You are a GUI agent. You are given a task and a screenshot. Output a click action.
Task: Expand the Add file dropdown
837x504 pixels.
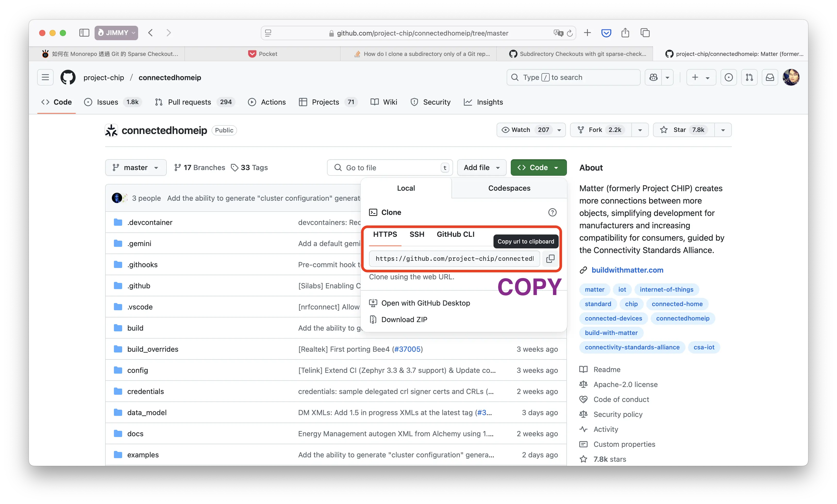click(x=481, y=167)
